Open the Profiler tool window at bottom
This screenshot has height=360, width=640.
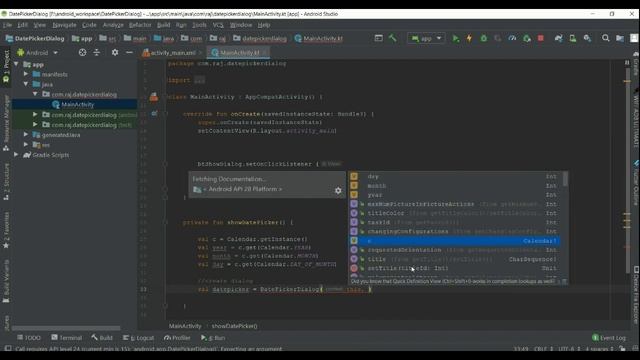coord(177,338)
